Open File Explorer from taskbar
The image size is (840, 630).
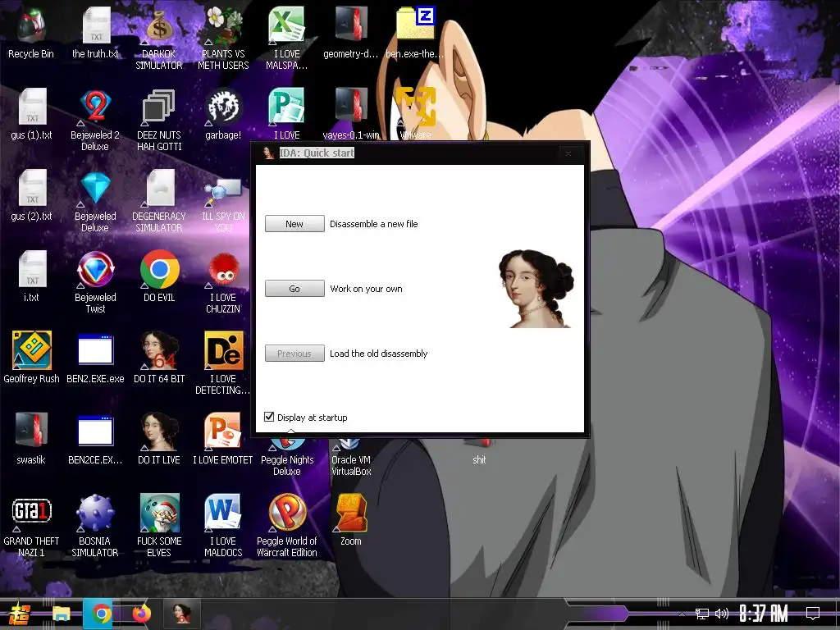pyautogui.click(x=61, y=614)
